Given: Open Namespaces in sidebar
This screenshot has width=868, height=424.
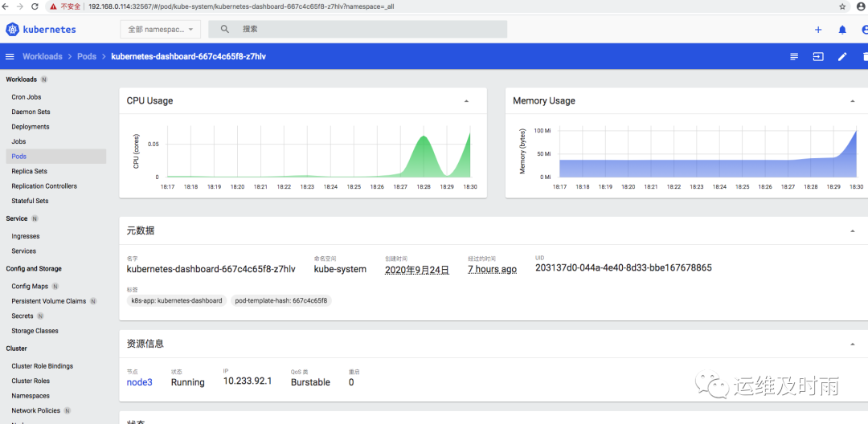Looking at the screenshot, I should [31, 396].
